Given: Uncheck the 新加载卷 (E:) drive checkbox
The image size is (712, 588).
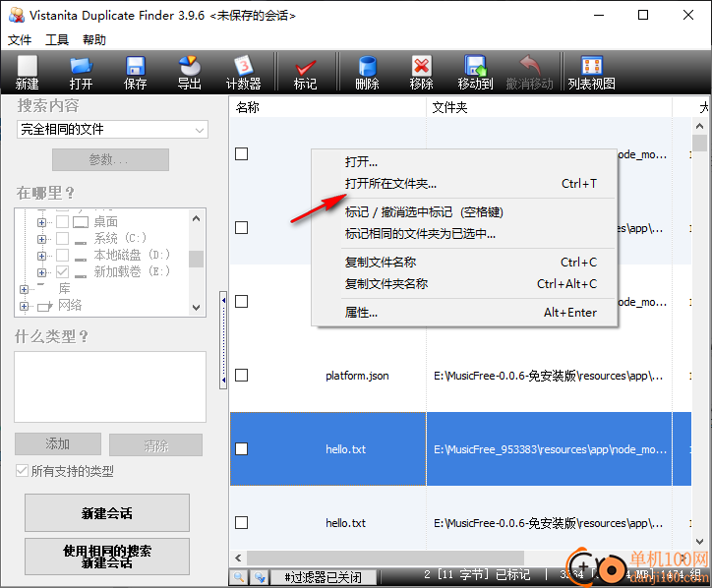Looking at the screenshot, I should click(x=62, y=272).
